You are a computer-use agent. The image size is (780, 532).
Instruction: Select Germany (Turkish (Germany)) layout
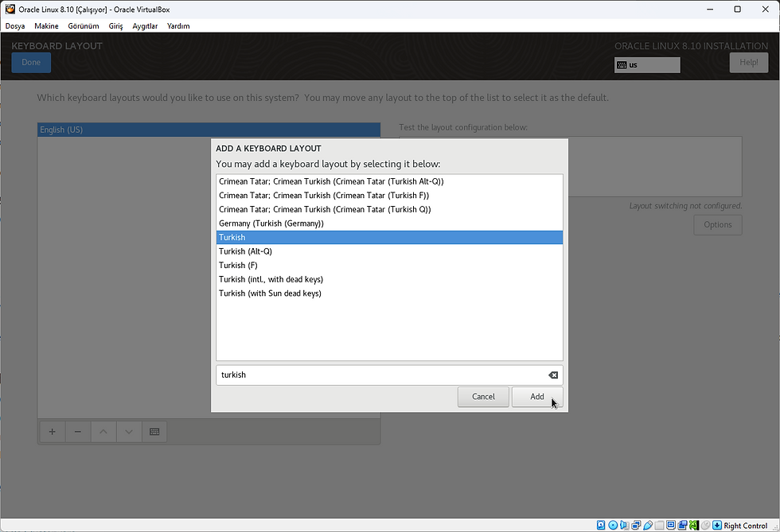[x=389, y=223]
